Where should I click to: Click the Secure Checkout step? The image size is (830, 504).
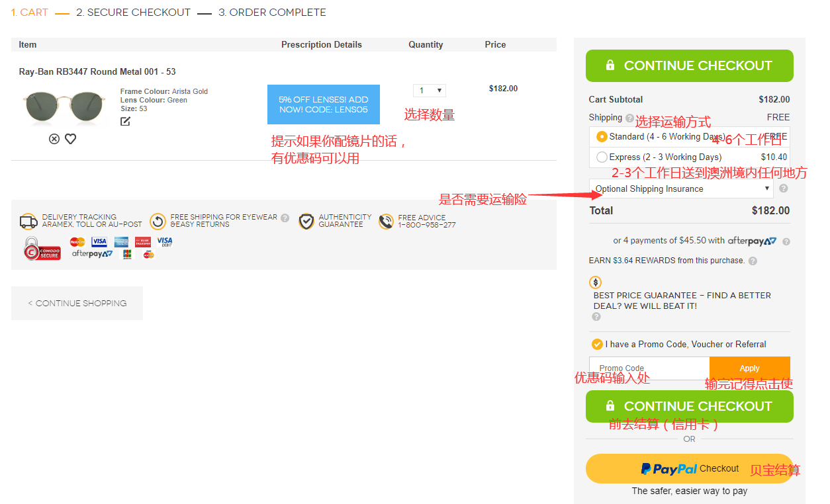(x=133, y=13)
